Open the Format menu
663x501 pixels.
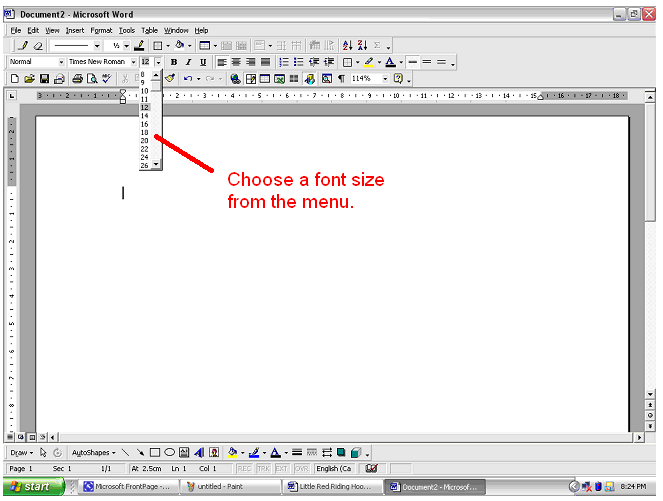pyautogui.click(x=101, y=30)
